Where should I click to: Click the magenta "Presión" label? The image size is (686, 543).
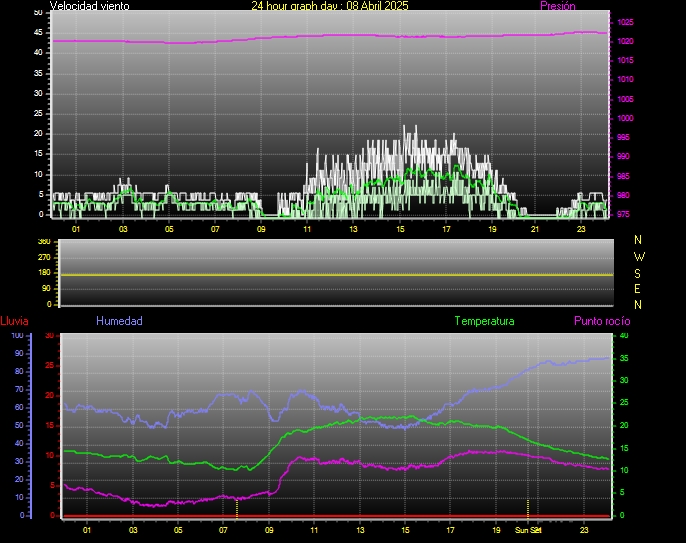pos(557,6)
